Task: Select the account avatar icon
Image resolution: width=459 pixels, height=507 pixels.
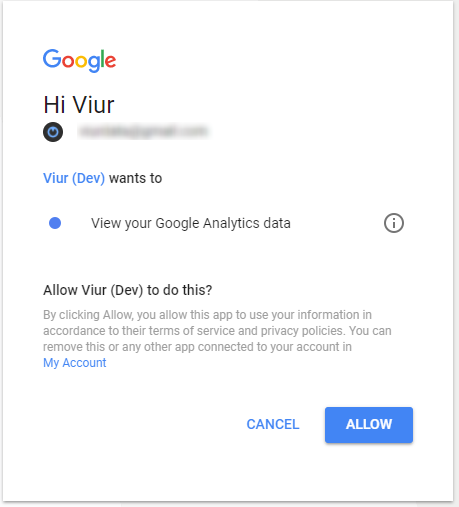Action: click(53, 132)
